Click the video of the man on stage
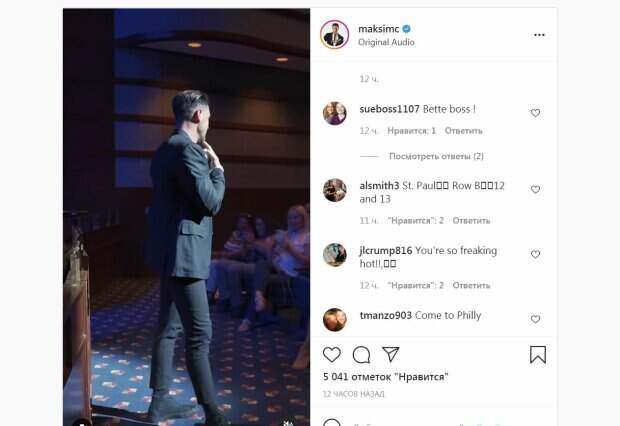Screen dimensions: 620x426 pyautogui.click(x=186, y=217)
